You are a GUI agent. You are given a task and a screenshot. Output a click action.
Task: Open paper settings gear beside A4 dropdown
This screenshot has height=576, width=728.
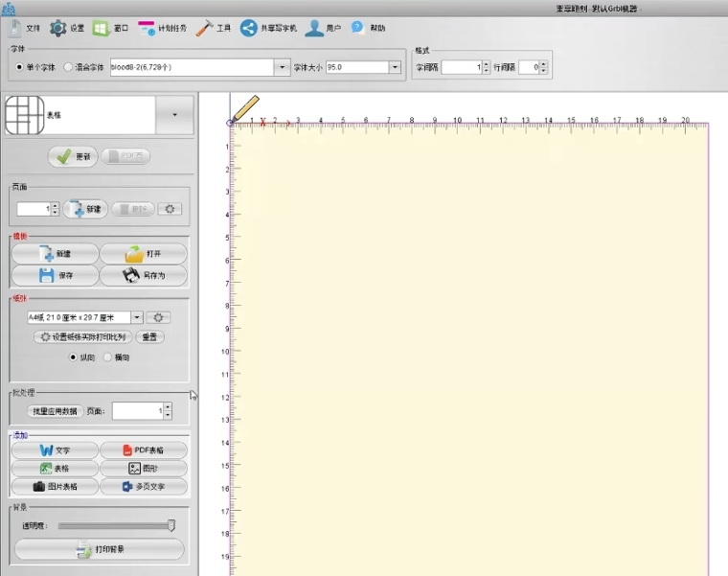click(159, 317)
